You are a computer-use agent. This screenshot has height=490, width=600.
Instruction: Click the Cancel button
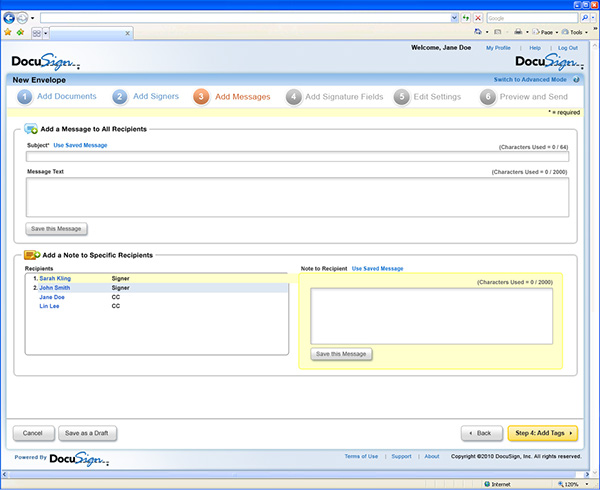pos(33,433)
